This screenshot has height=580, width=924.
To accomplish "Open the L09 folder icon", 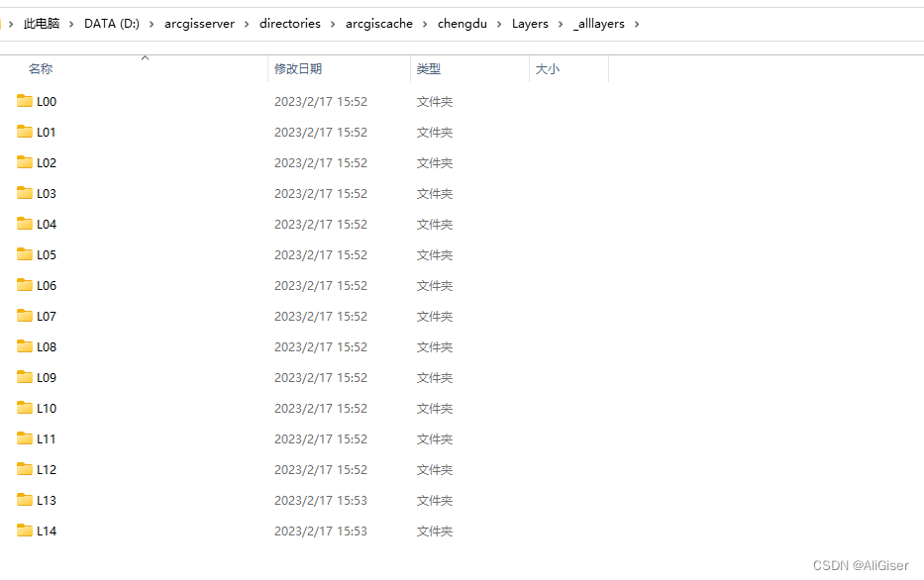I will (x=25, y=377).
